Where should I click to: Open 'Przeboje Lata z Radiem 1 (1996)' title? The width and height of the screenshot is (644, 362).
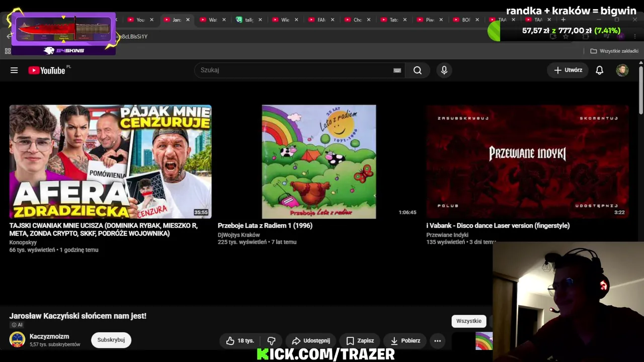(265, 226)
